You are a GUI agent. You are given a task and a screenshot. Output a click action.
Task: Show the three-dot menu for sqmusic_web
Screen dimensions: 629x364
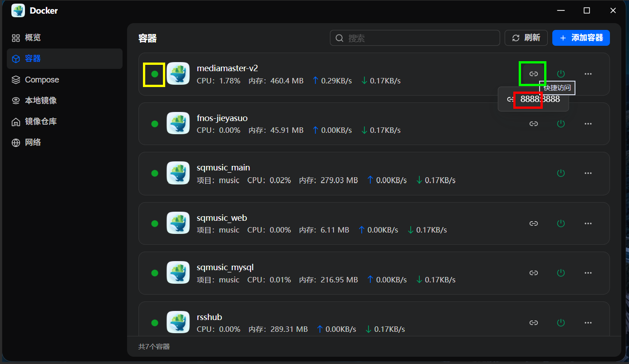coord(588,223)
